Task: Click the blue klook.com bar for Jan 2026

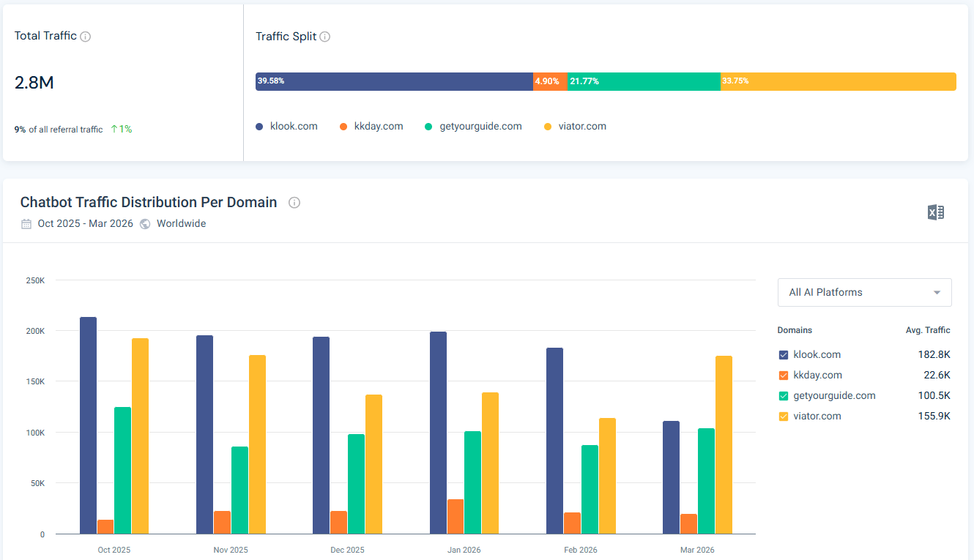Action: [x=438, y=433]
